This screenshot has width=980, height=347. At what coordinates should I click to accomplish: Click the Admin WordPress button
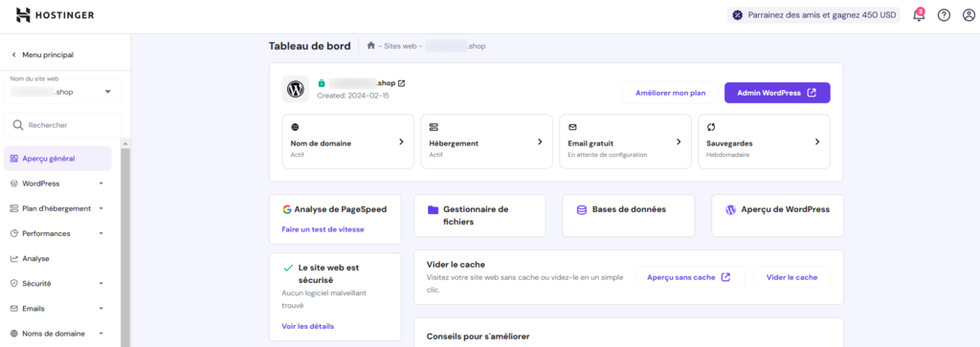pos(777,93)
